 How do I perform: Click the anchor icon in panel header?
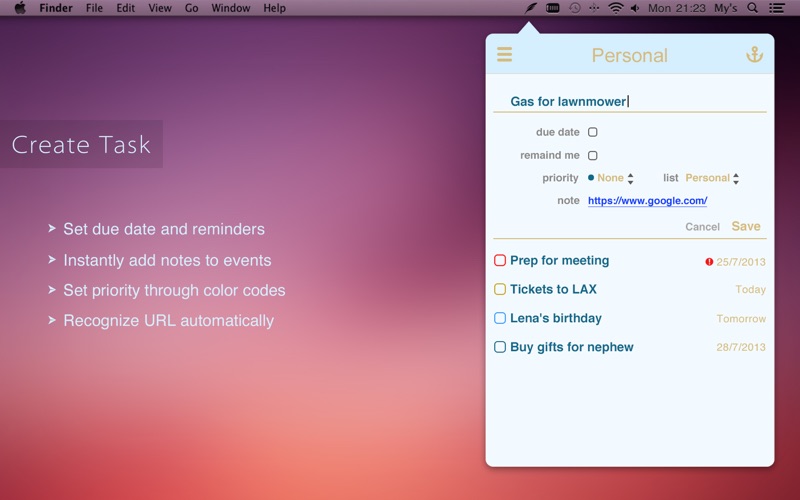[755, 55]
